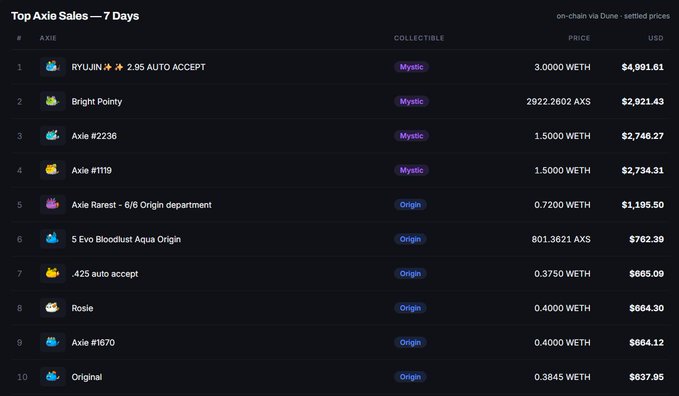
Task: Select the Original axie name
Action: pyautogui.click(x=87, y=377)
